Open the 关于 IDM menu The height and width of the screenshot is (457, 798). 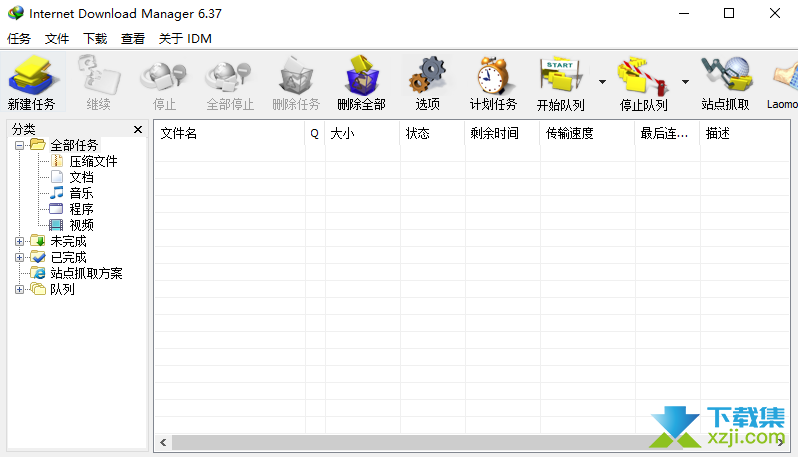(185, 39)
